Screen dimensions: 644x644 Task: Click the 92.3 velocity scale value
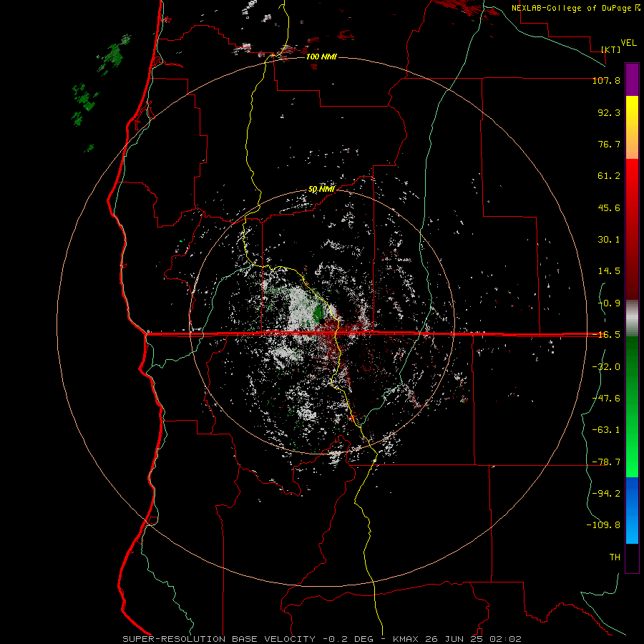point(609,112)
